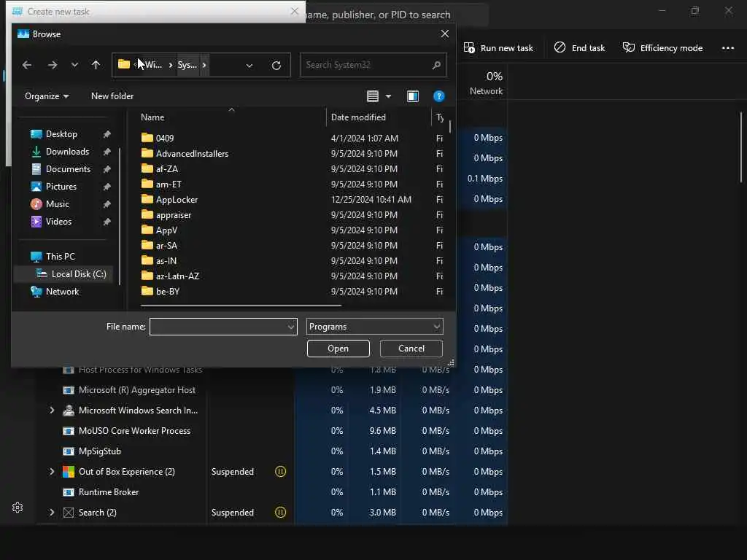
Task: Select Videos in the navigation pane
Action: [58, 222]
